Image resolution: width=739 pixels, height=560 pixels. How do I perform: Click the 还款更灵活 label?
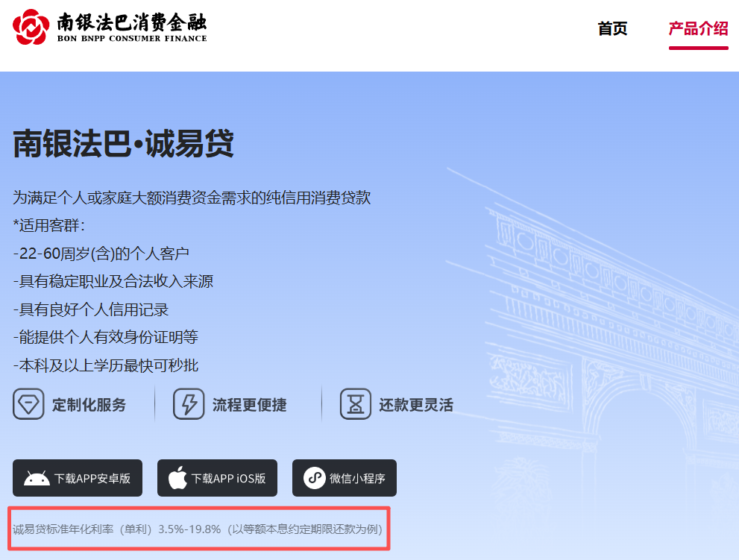[416, 405]
